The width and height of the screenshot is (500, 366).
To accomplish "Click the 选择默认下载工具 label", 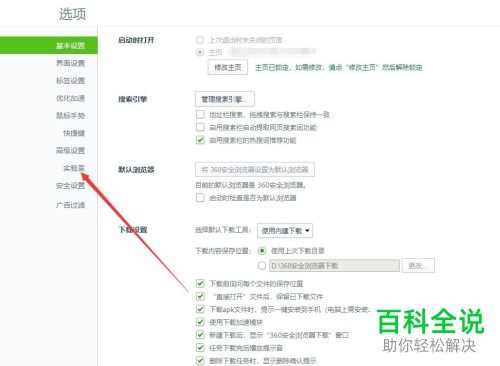I will (x=223, y=230).
